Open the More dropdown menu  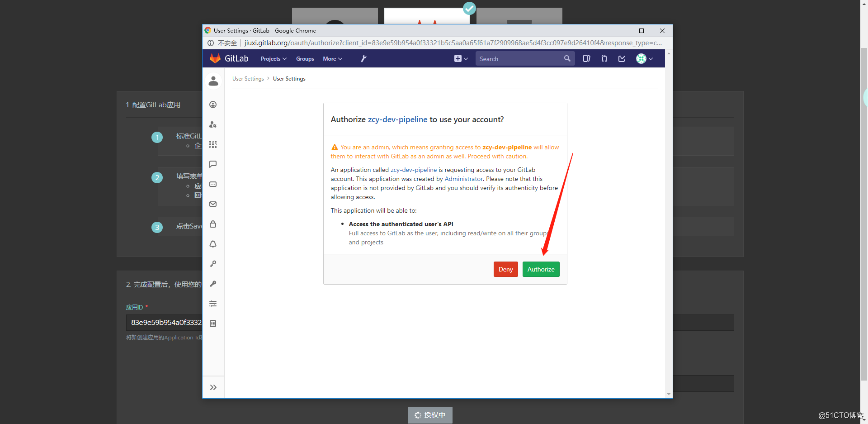[x=332, y=59]
